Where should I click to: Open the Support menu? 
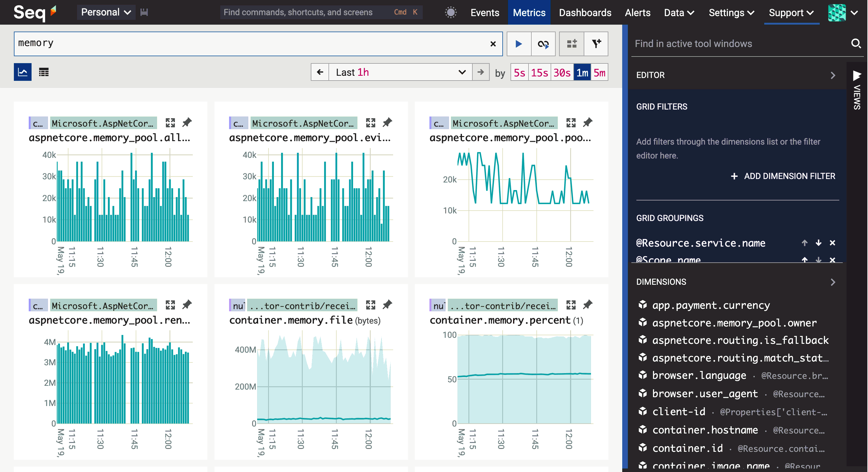(792, 13)
